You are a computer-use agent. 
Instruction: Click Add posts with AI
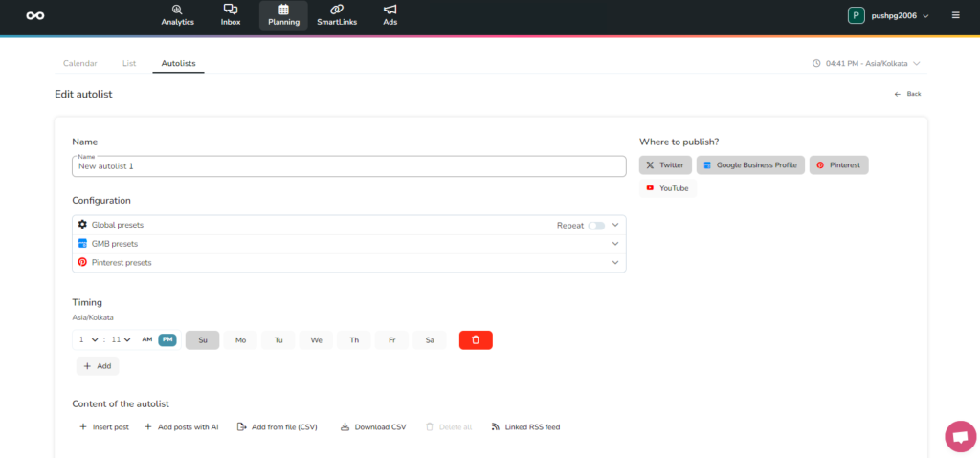pyautogui.click(x=181, y=427)
